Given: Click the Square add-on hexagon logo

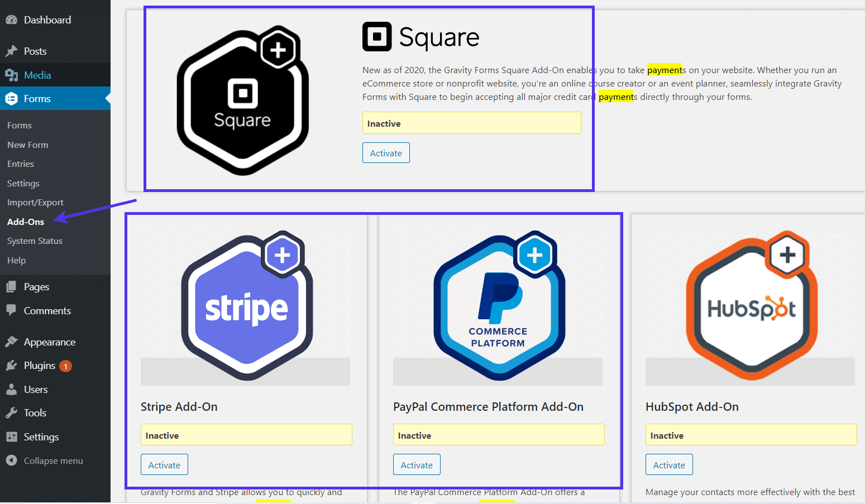Looking at the screenshot, I should click(x=242, y=99).
